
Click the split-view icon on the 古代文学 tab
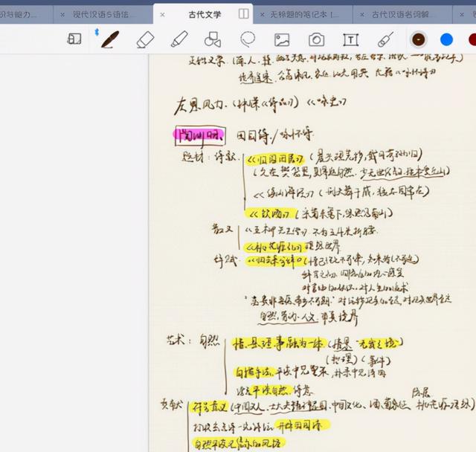coord(243,14)
